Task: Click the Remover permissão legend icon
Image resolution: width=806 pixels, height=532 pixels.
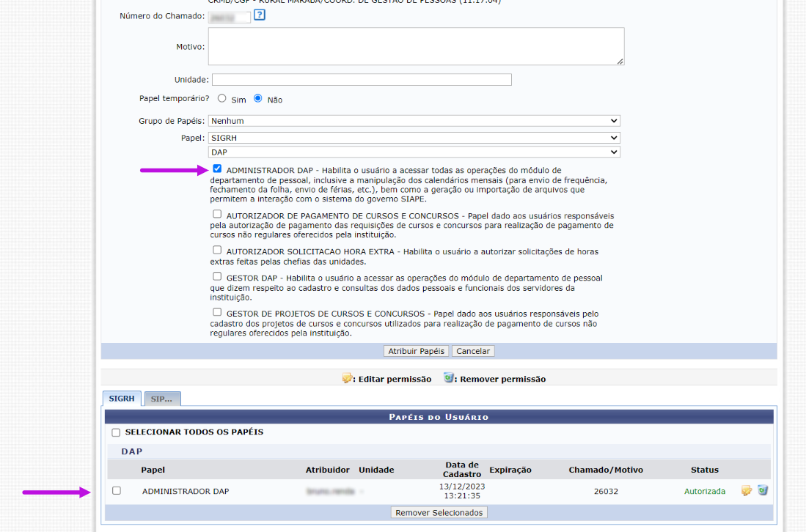Action: coord(449,378)
